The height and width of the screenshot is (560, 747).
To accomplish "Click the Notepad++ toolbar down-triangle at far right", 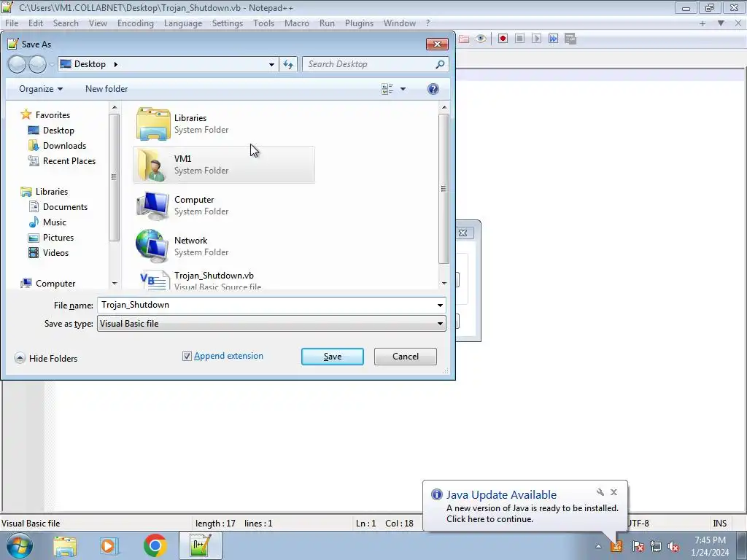I will pyautogui.click(x=721, y=23).
